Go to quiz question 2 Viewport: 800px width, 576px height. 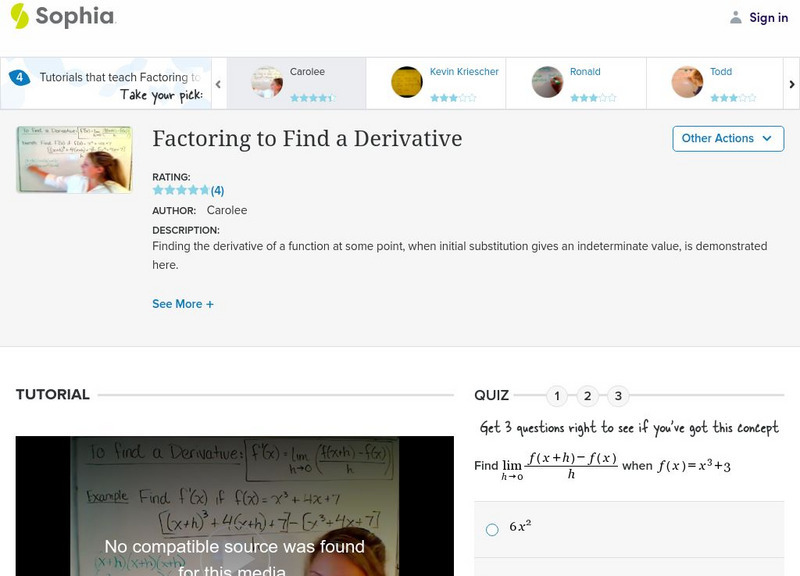(588, 396)
